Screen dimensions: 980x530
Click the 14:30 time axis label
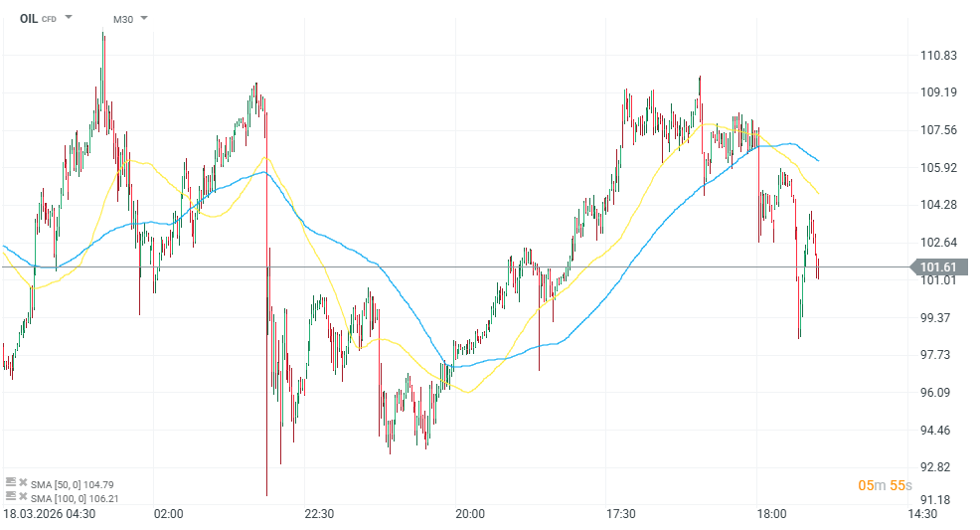pos(922,514)
